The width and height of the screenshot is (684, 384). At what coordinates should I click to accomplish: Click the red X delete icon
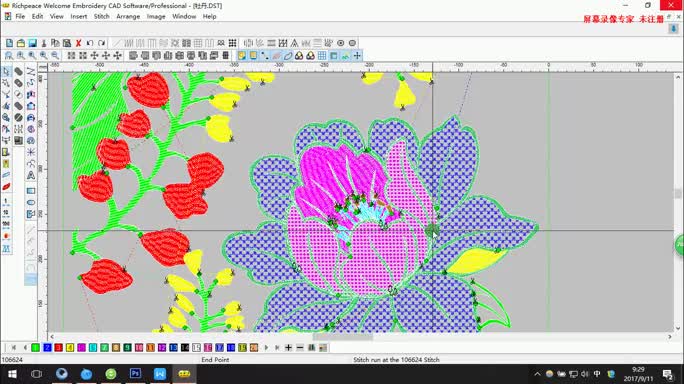[79, 43]
